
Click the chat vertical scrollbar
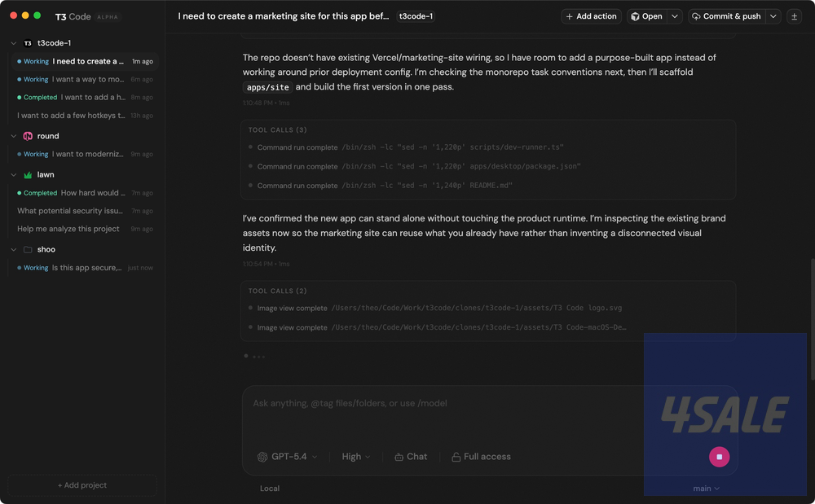[812, 319]
